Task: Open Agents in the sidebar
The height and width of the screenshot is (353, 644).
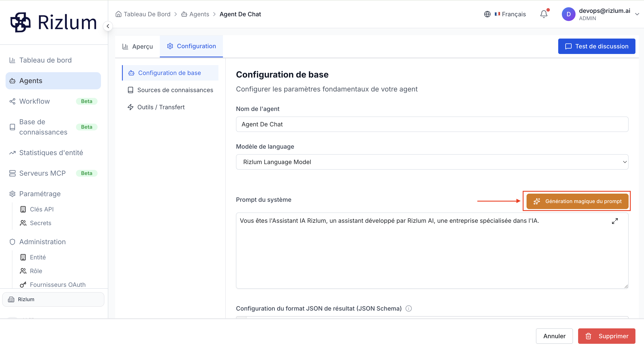Action: point(53,81)
